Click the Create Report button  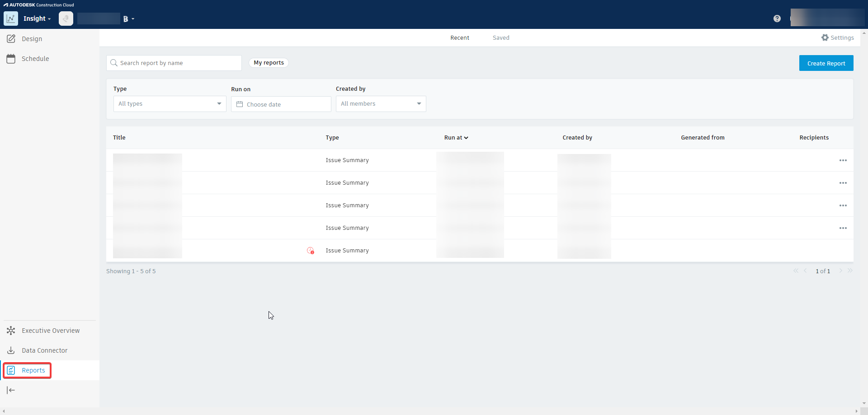click(826, 63)
